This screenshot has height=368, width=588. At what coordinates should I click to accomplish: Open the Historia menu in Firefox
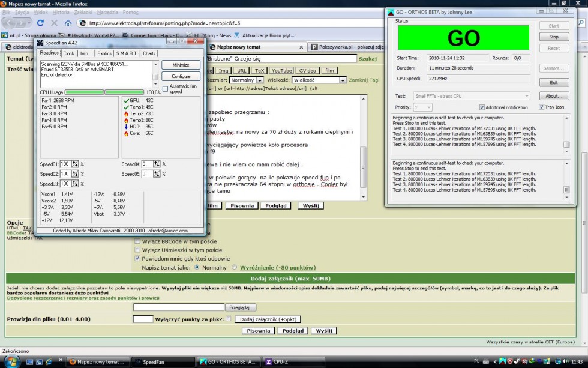tap(61, 13)
